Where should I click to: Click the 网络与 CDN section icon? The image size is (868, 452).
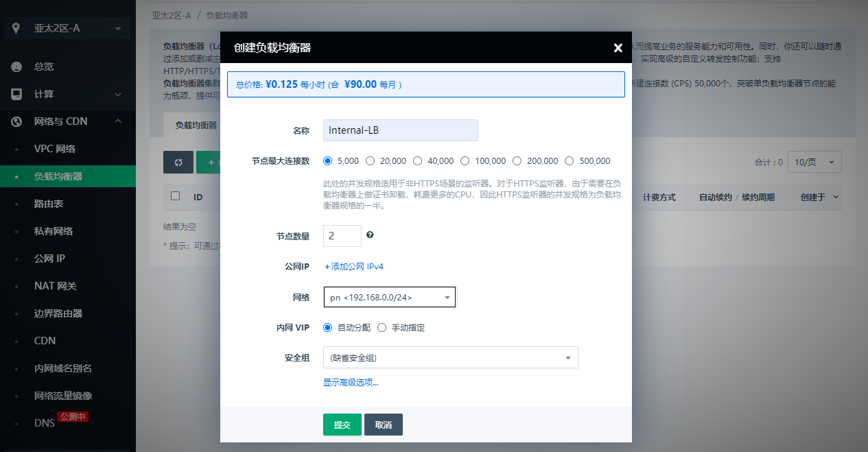(x=15, y=121)
